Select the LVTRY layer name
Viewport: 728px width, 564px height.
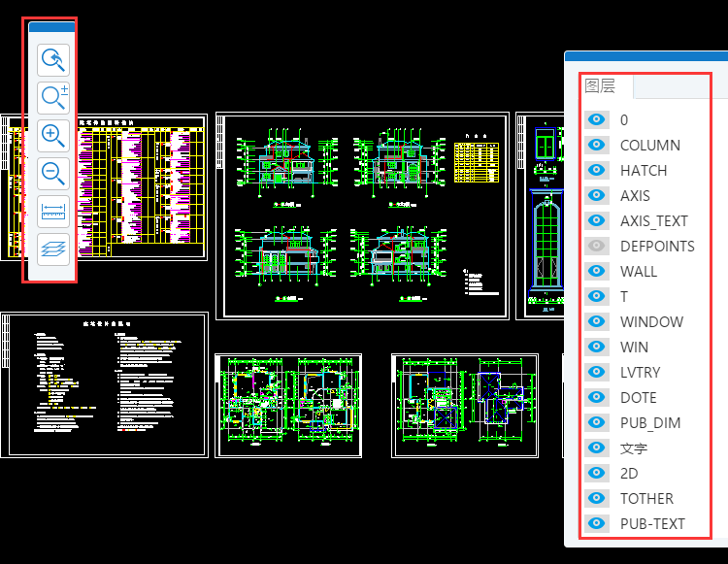pyautogui.click(x=641, y=373)
